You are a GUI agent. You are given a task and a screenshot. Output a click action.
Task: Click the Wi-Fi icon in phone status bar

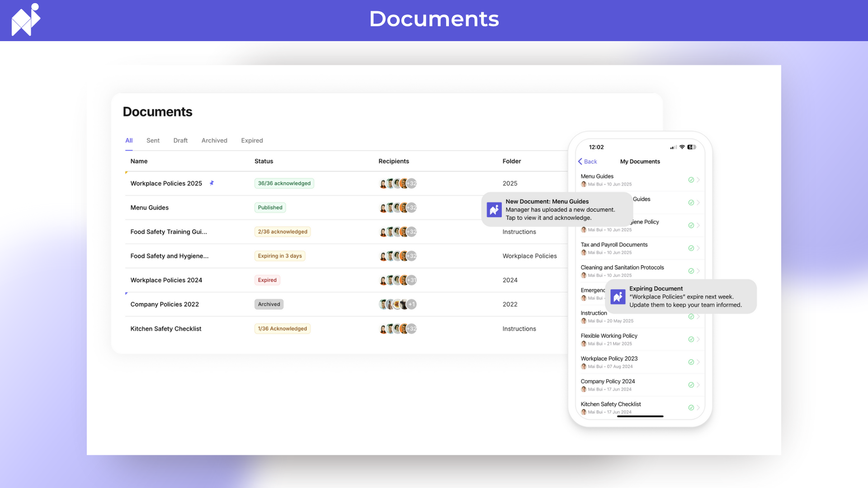pos(682,147)
